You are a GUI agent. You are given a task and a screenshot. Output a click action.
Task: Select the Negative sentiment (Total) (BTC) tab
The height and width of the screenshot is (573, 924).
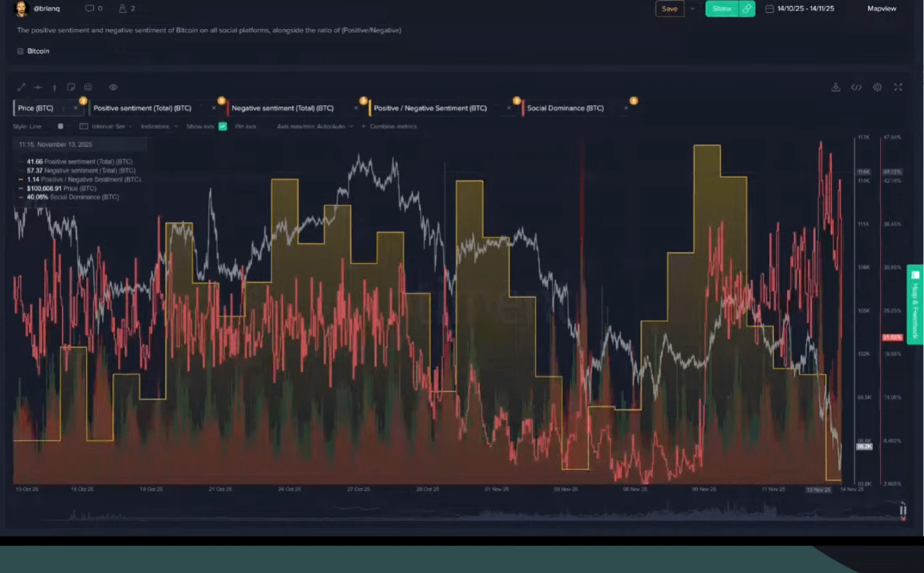click(283, 108)
